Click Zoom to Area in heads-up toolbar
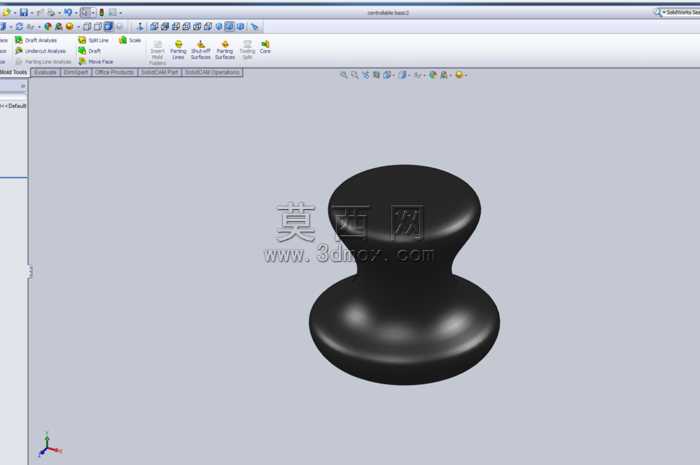The height and width of the screenshot is (465, 700). 354,75
